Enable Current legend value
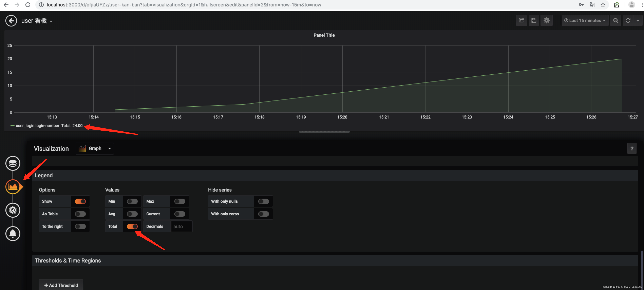Viewport: 644px width, 290px height. coord(180,214)
